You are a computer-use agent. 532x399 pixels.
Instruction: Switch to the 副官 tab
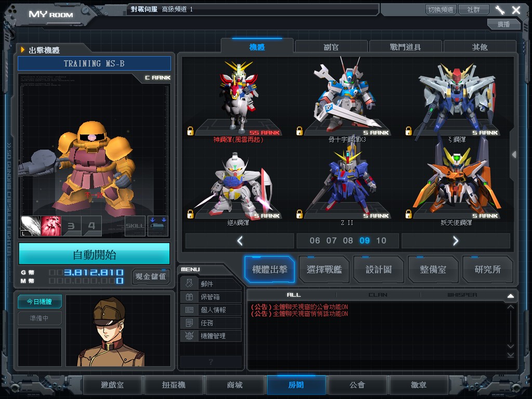[331, 47]
